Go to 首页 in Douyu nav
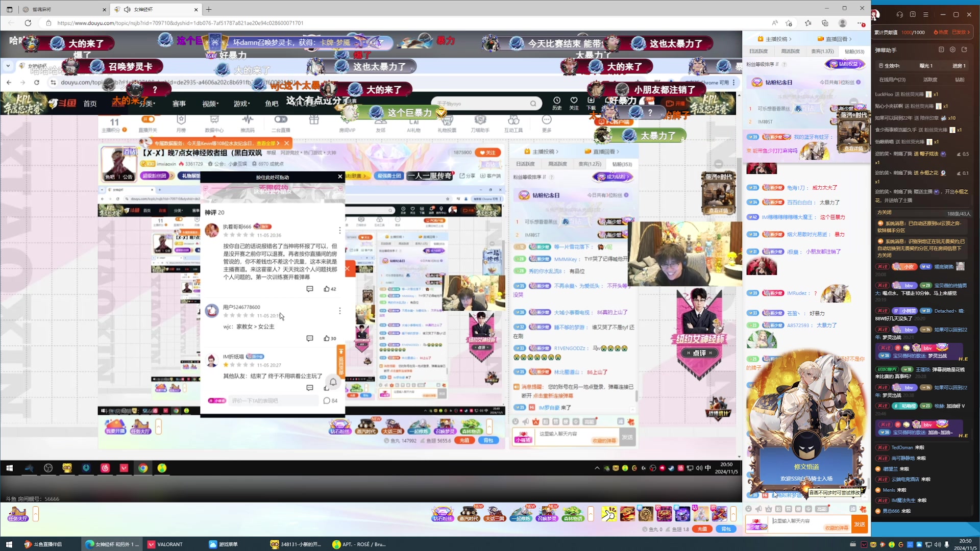The image size is (980, 551). [90, 104]
